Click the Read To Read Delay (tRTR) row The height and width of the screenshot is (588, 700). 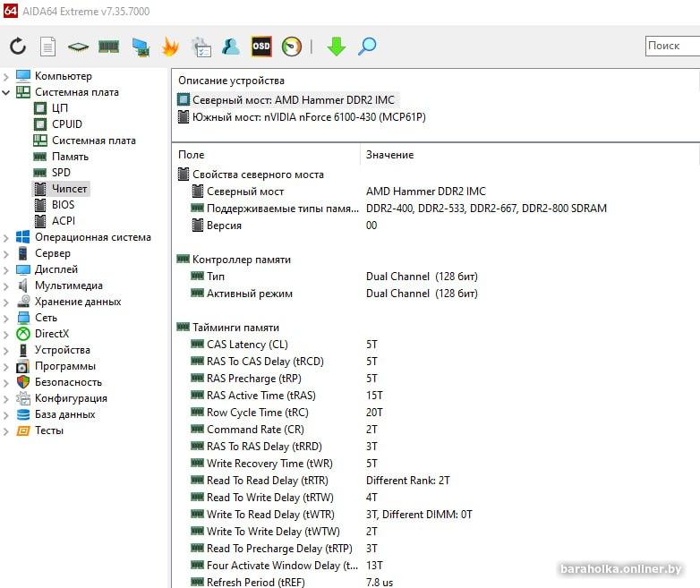click(x=268, y=480)
